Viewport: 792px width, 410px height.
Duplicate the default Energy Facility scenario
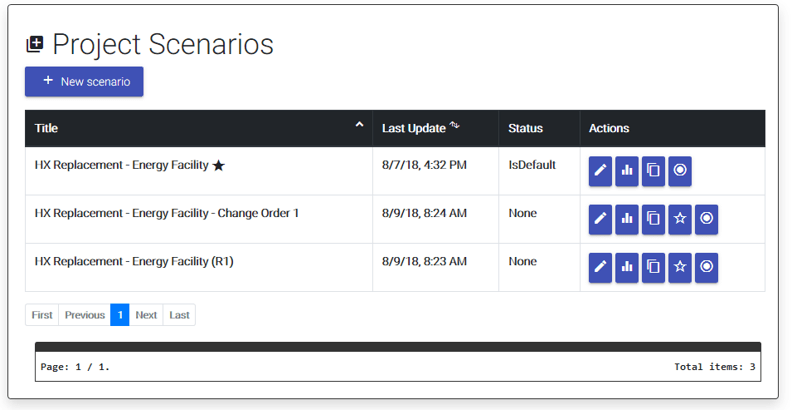[x=653, y=170]
